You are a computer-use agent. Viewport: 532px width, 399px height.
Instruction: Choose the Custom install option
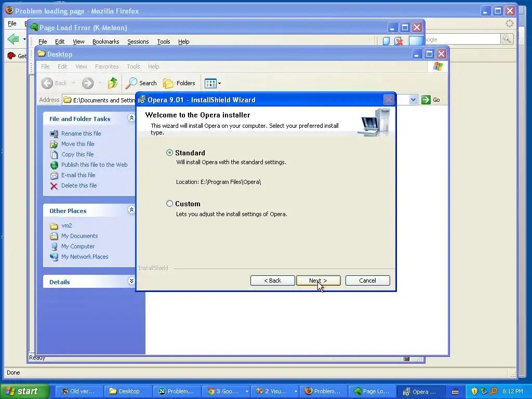[169, 204]
